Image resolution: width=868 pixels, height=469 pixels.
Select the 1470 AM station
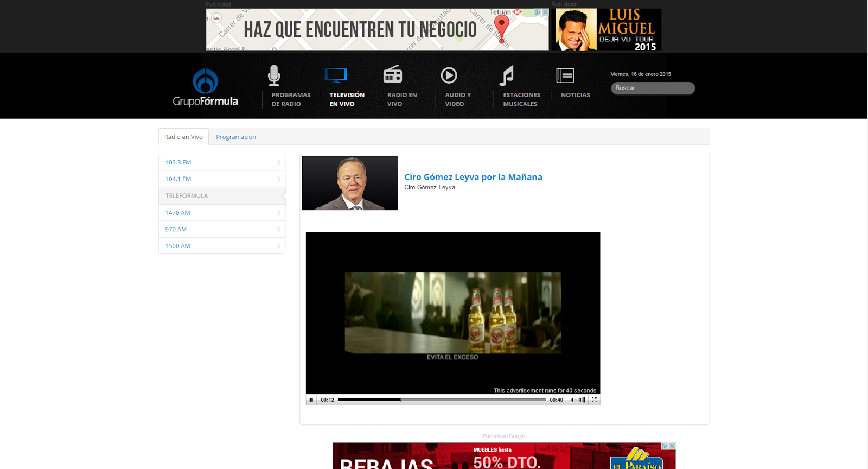coord(222,213)
